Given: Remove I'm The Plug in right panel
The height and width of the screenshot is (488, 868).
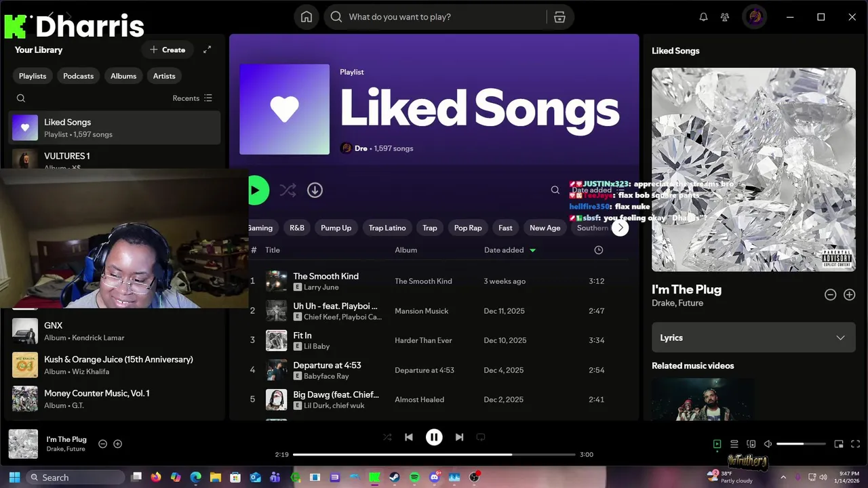Looking at the screenshot, I should [x=830, y=294].
